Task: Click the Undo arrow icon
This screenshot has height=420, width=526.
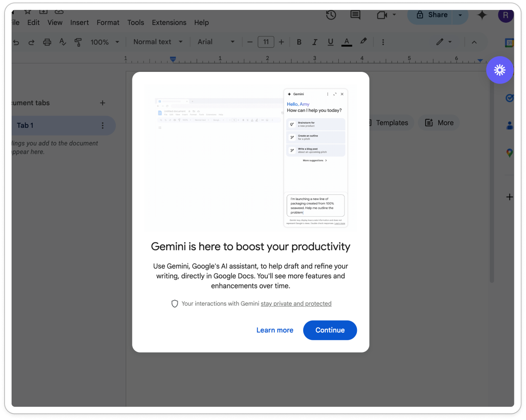Action: pyautogui.click(x=16, y=42)
